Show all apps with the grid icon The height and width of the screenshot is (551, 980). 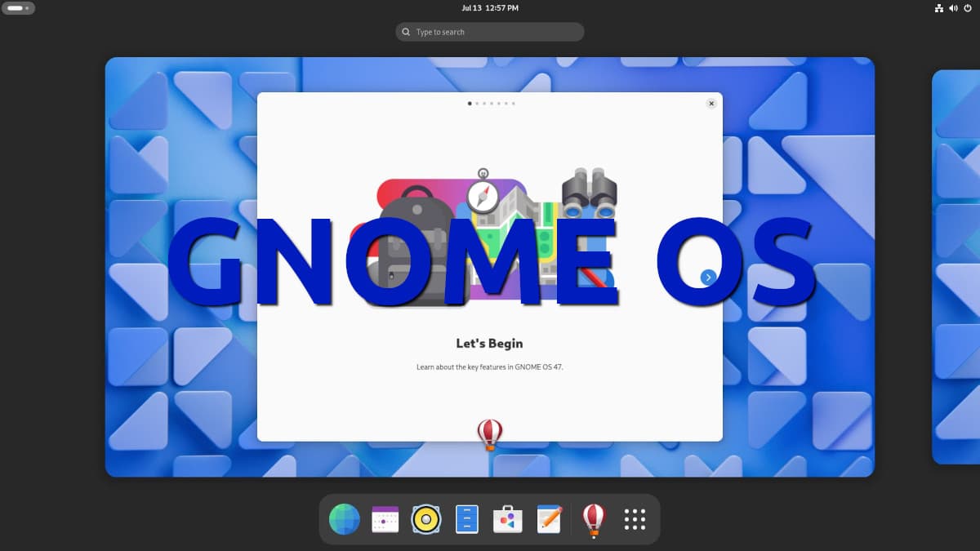coord(635,519)
